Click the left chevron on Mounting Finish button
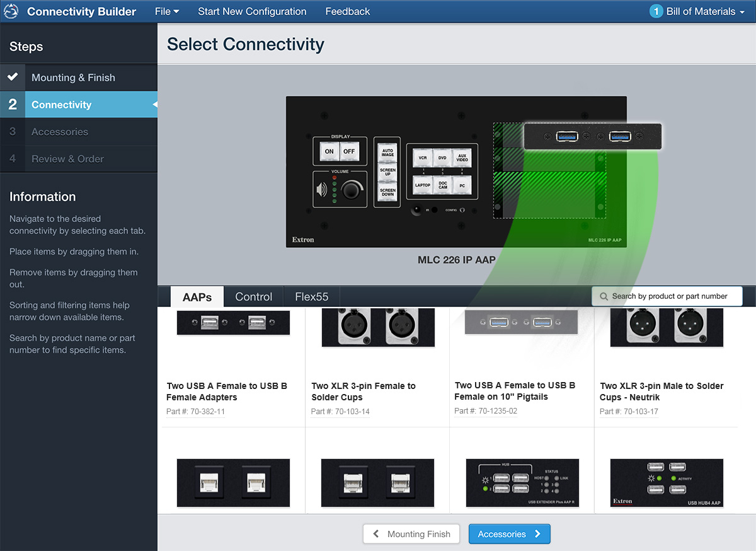Screen dimensions: 756x551 [376, 534]
